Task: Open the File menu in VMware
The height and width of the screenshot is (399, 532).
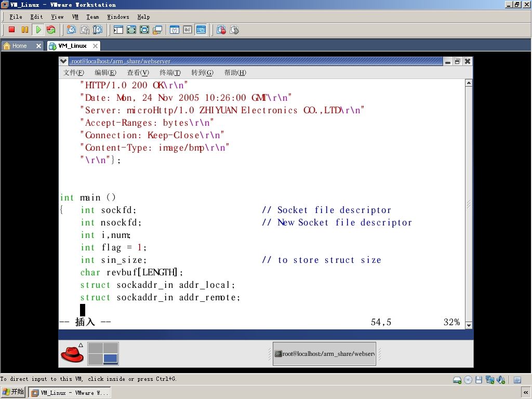Action: (x=16, y=17)
